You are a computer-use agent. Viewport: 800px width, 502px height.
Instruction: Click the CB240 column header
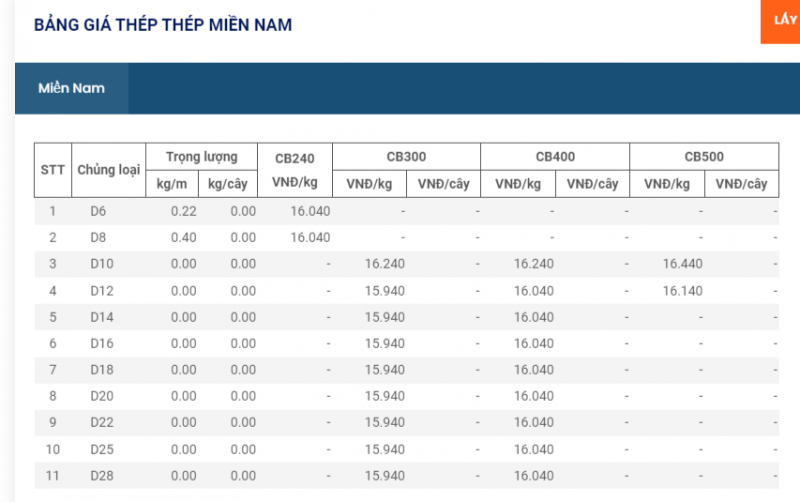click(x=295, y=170)
